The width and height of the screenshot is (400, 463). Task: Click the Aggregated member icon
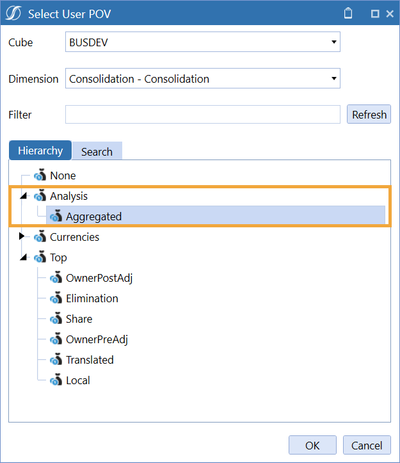56,216
